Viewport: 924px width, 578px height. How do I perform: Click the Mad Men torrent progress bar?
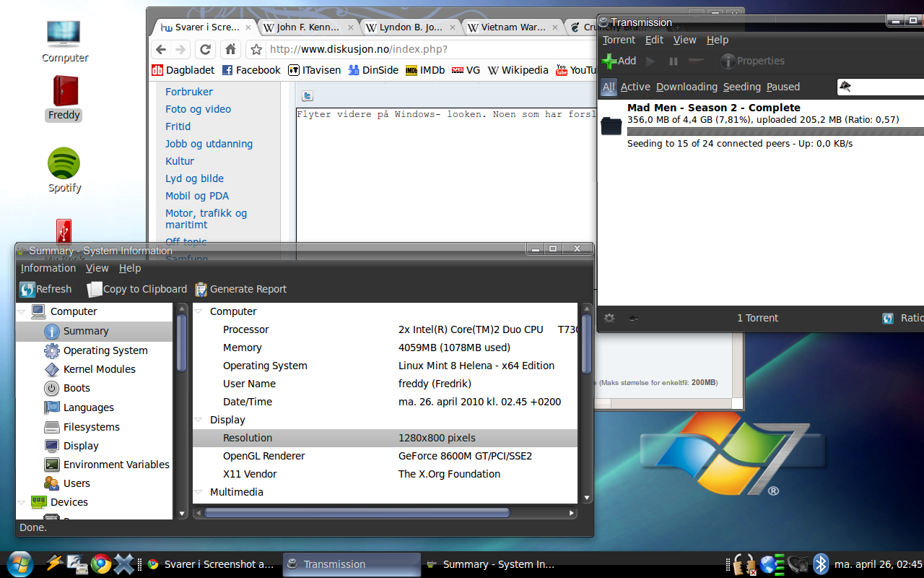[x=775, y=131]
